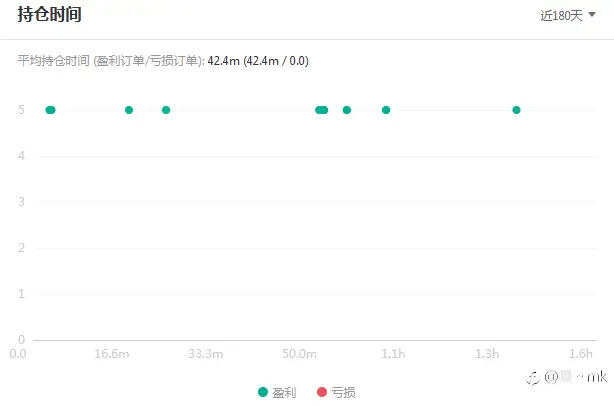
Task: Toggle the green 盈利 legend dot
Action: tap(263, 392)
